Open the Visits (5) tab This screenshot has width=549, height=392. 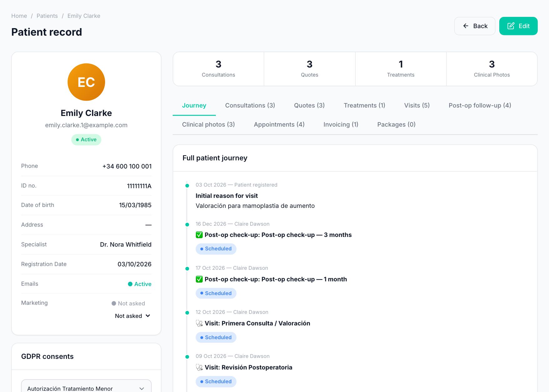417,106
